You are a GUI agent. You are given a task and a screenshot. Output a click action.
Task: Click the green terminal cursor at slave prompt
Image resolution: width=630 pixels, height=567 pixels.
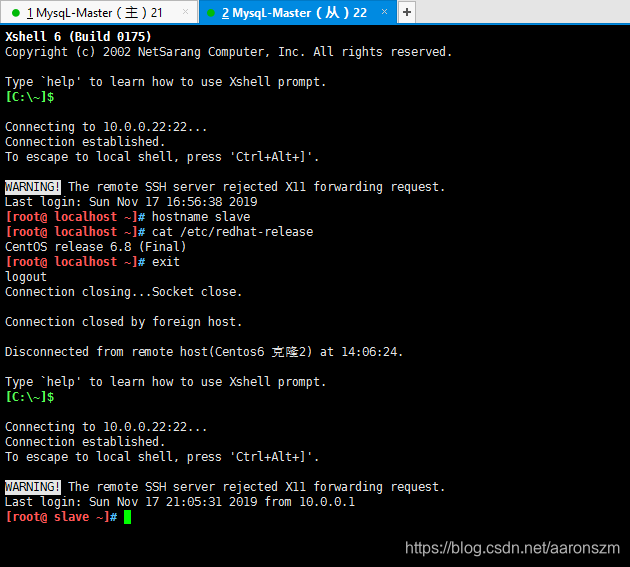127,517
